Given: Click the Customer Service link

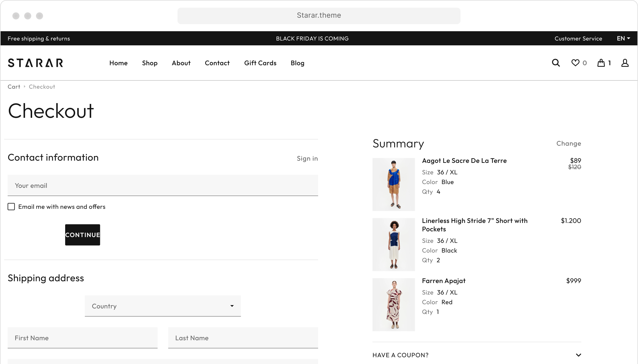Looking at the screenshot, I should 578,39.
